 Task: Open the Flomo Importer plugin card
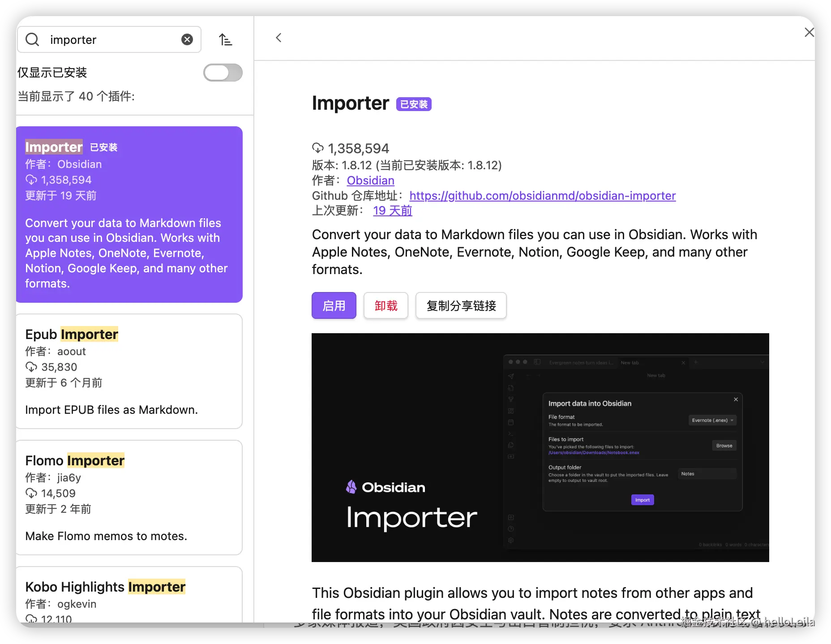click(129, 498)
